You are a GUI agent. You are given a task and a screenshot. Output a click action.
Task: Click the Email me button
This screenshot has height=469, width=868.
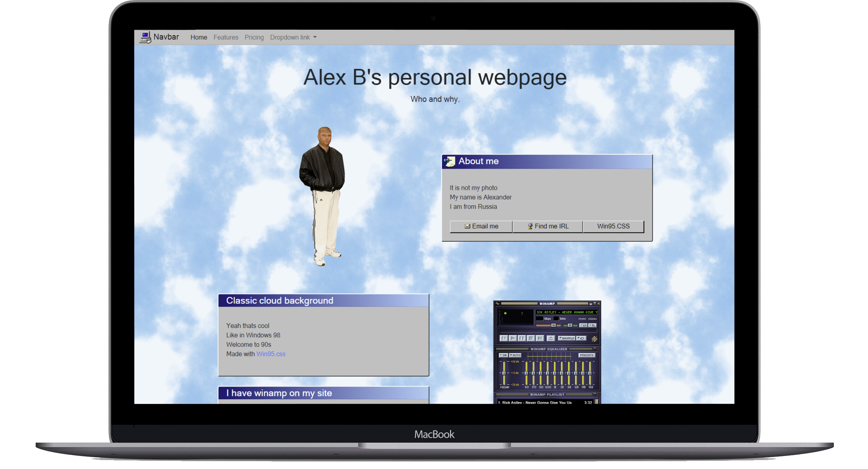click(481, 226)
